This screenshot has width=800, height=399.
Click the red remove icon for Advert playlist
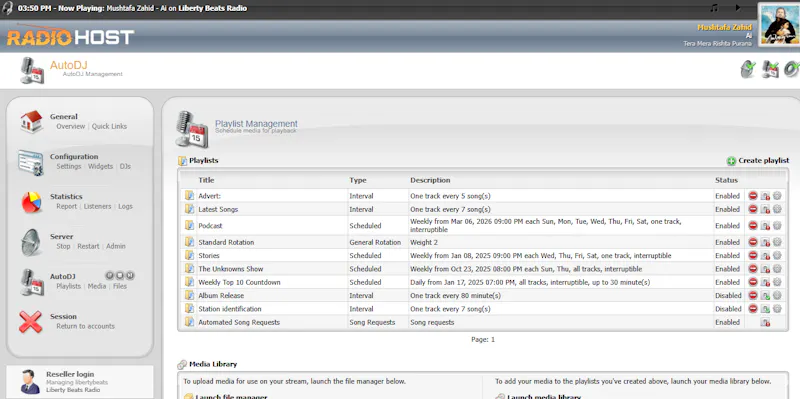(x=753, y=195)
